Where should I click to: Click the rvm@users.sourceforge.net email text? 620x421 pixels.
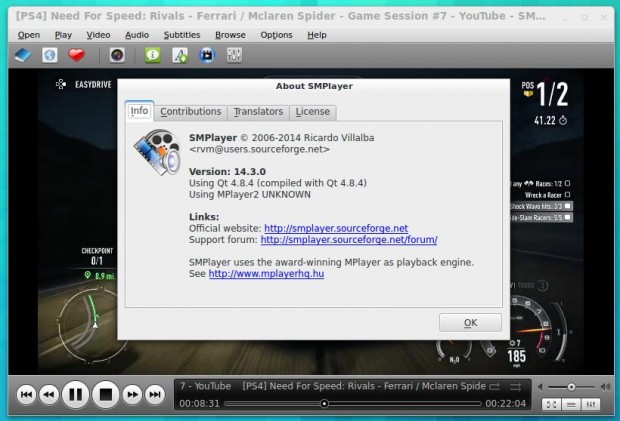(x=259, y=149)
